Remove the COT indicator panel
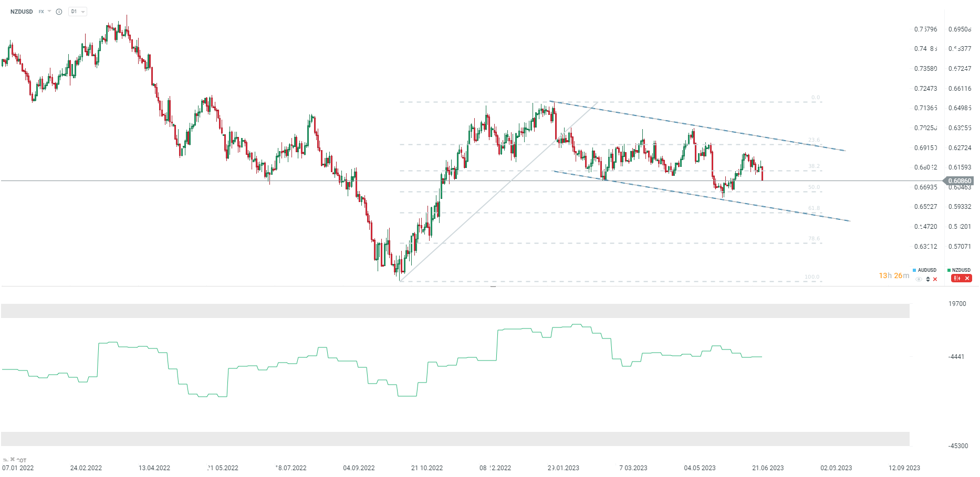Screen dimensions: 980x477 coord(13,459)
